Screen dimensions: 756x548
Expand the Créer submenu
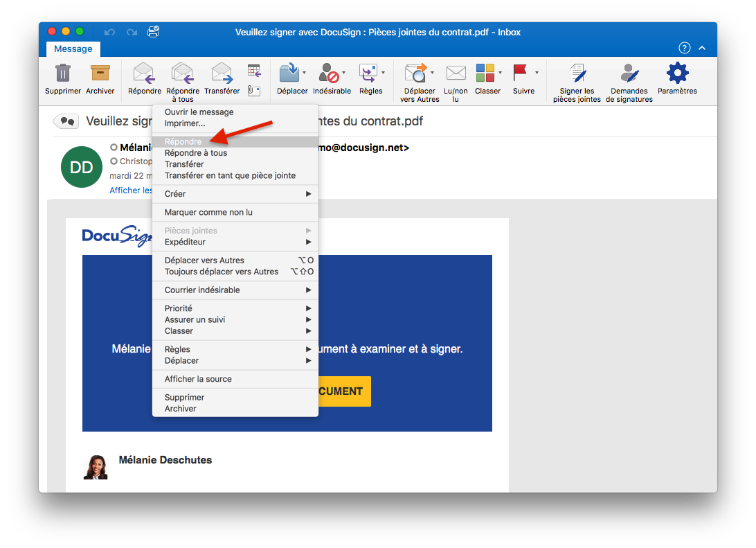click(x=235, y=194)
